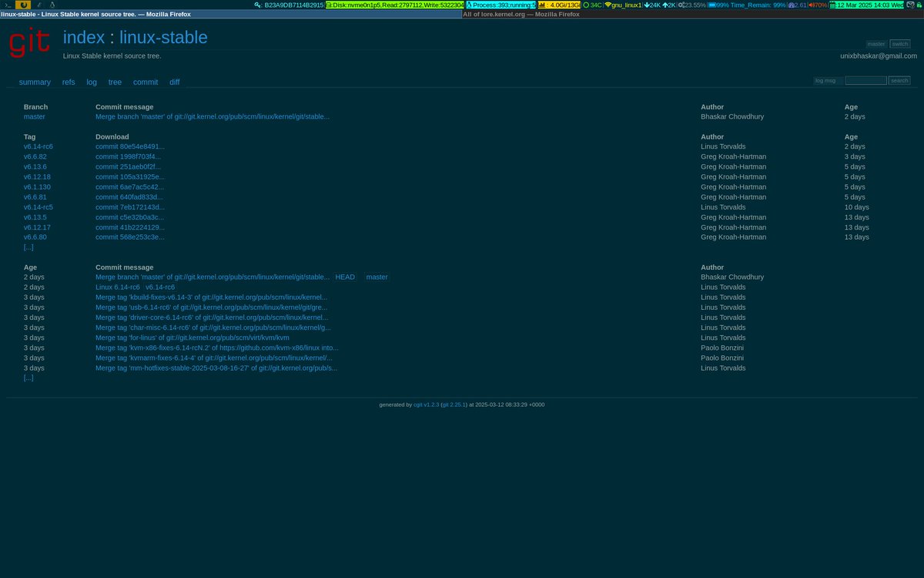The height and width of the screenshot is (578, 924).
Task: Click v6.14-rc6 tag decoration in commit log
Action: point(160,287)
